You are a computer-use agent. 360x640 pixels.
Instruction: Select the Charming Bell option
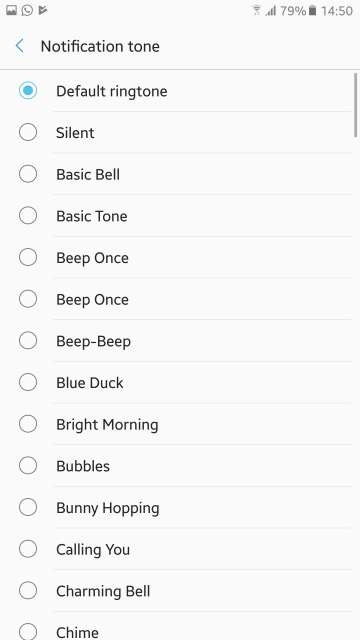(x=180, y=591)
